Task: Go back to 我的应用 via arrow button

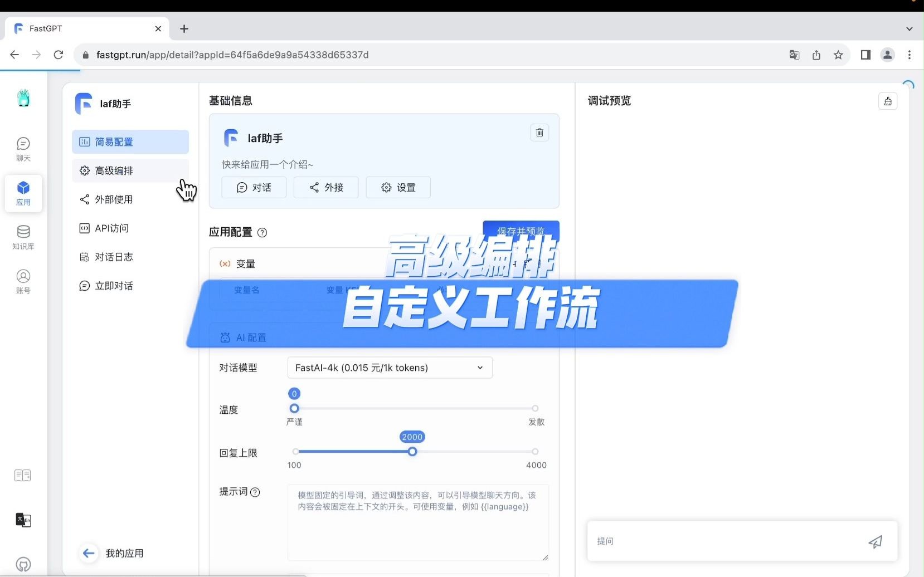Action: [x=89, y=553]
